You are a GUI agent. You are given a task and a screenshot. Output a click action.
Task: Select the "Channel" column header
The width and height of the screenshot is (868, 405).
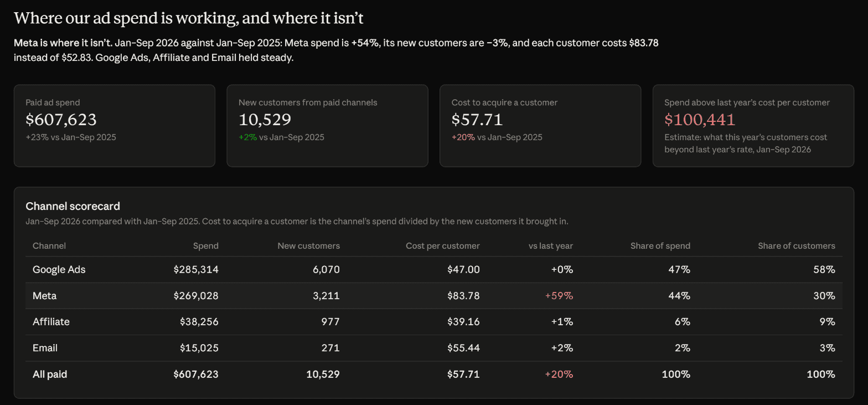click(49, 246)
